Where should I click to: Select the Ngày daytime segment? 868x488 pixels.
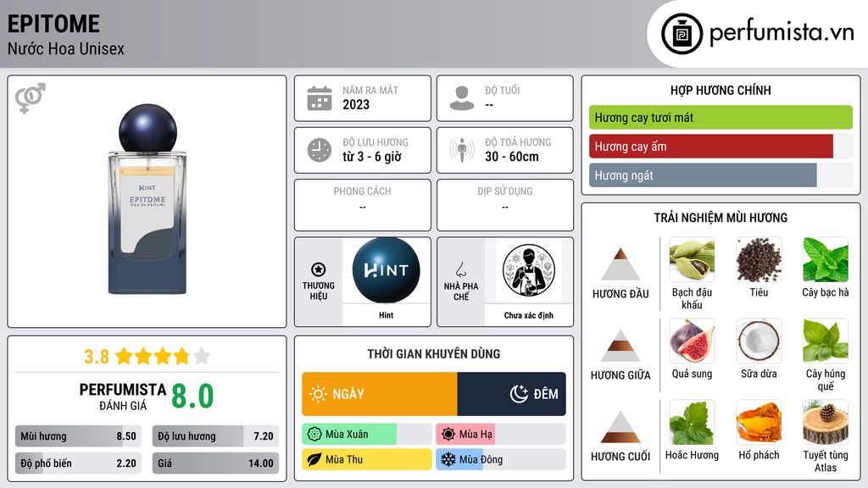pyautogui.click(x=380, y=394)
